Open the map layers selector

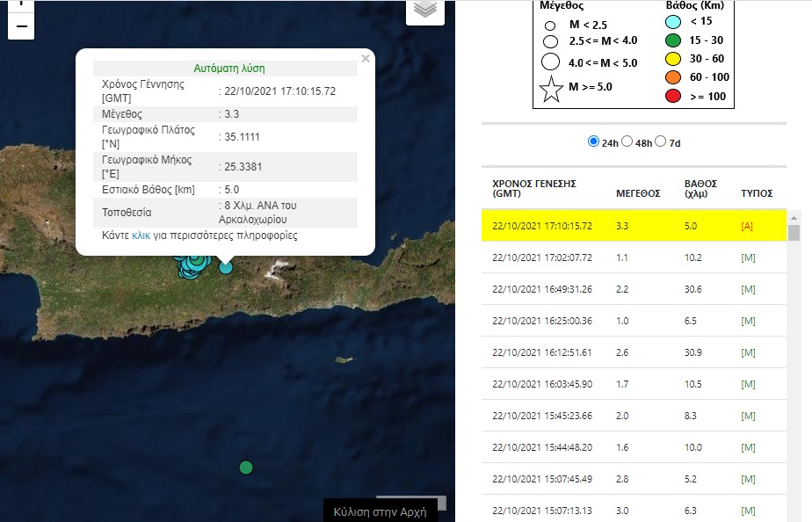tap(424, 10)
